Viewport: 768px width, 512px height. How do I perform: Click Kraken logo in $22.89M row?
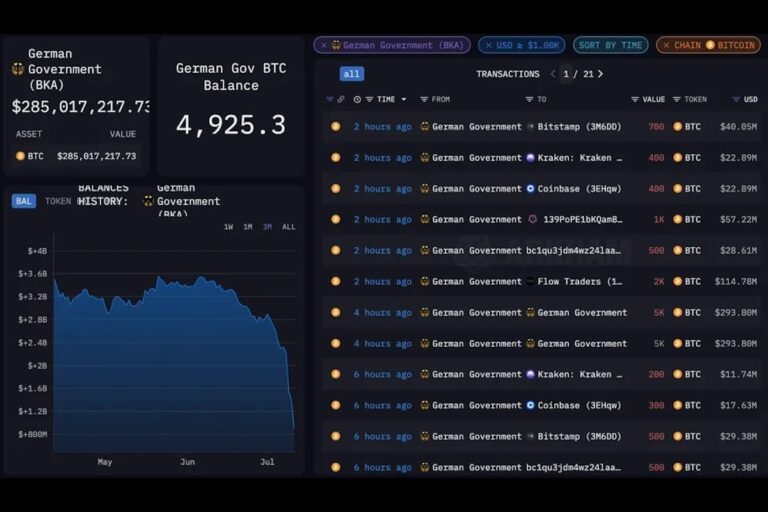530,158
